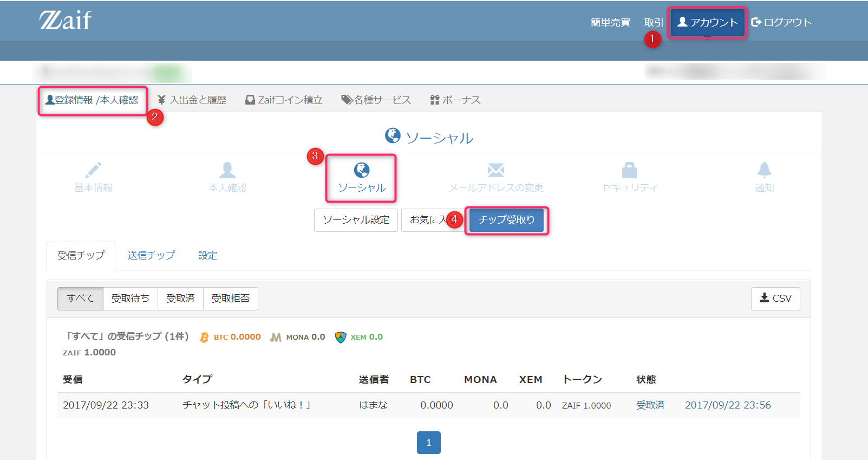Click received date 2017/09/22 23:33
Viewport: 868px width, 460px height.
106,405
